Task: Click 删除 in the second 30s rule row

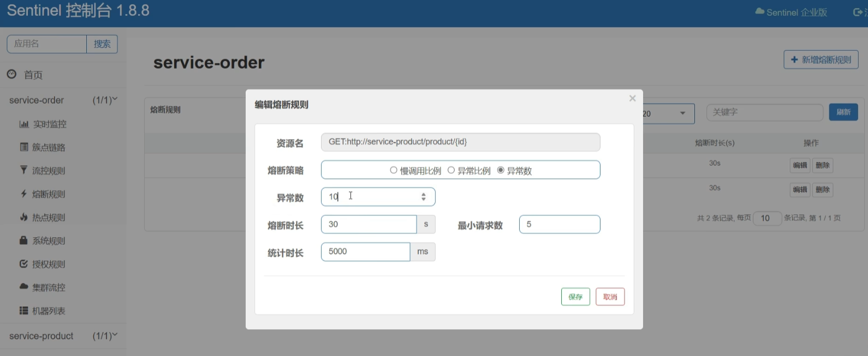Action: point(823,190)
